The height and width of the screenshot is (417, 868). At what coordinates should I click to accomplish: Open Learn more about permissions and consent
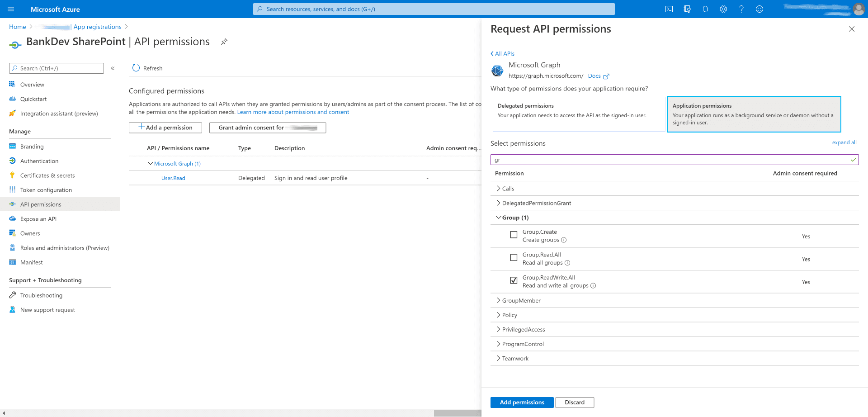[x=293, y=112]
